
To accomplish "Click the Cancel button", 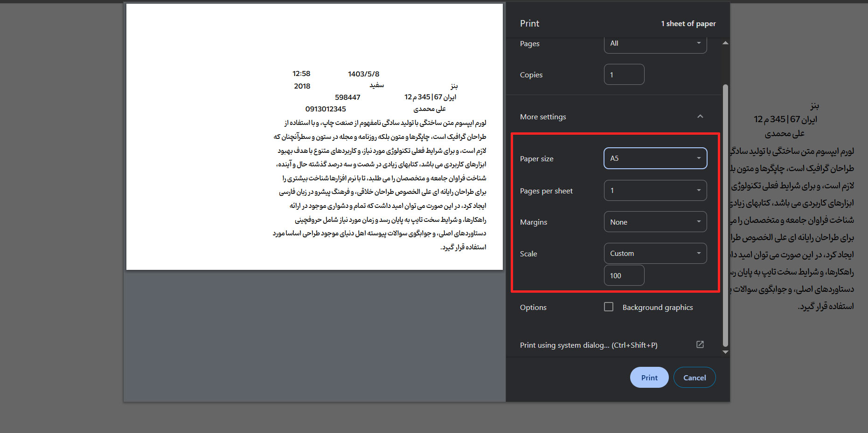I will 694,377.
